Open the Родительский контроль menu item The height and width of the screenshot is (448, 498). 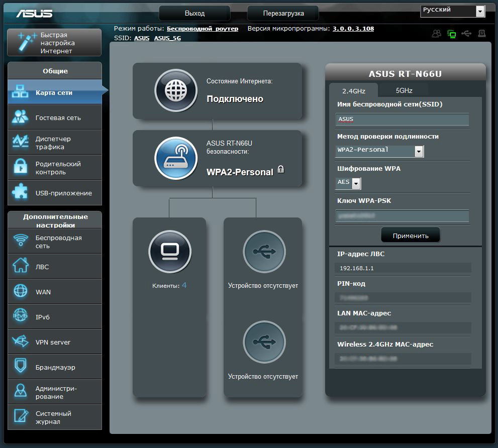tap(55, 168)
